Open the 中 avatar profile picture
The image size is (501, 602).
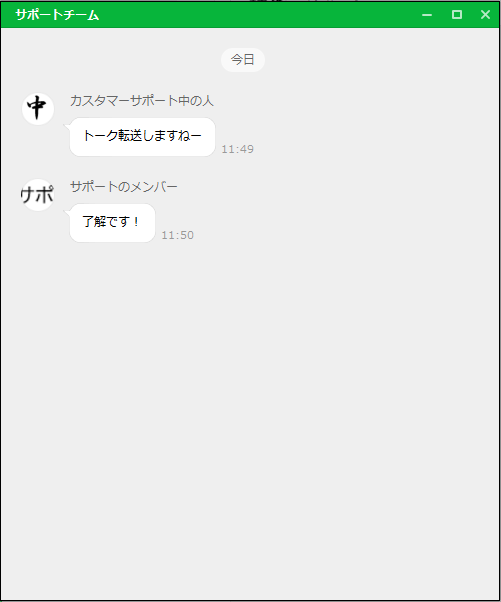tap(38, 109)
